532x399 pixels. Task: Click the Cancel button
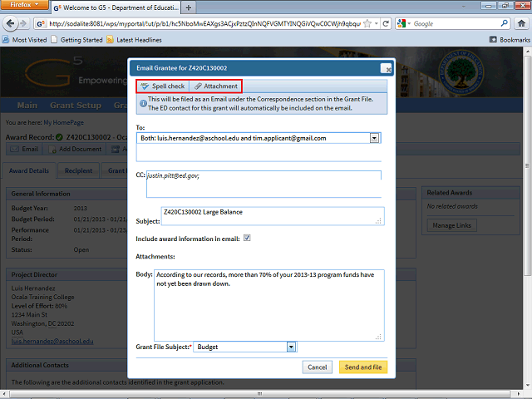(x=318, y=367)
